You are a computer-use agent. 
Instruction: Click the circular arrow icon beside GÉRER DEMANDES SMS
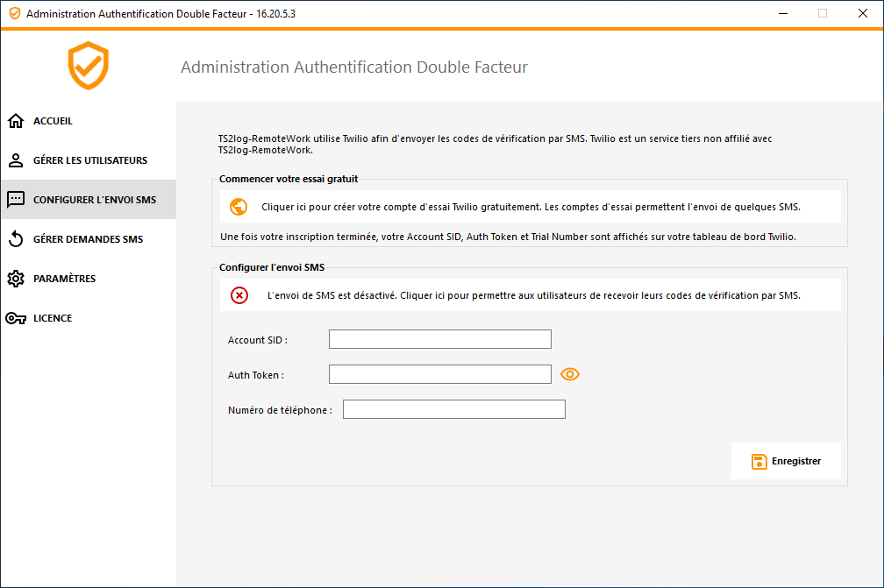tap(16, 239)
